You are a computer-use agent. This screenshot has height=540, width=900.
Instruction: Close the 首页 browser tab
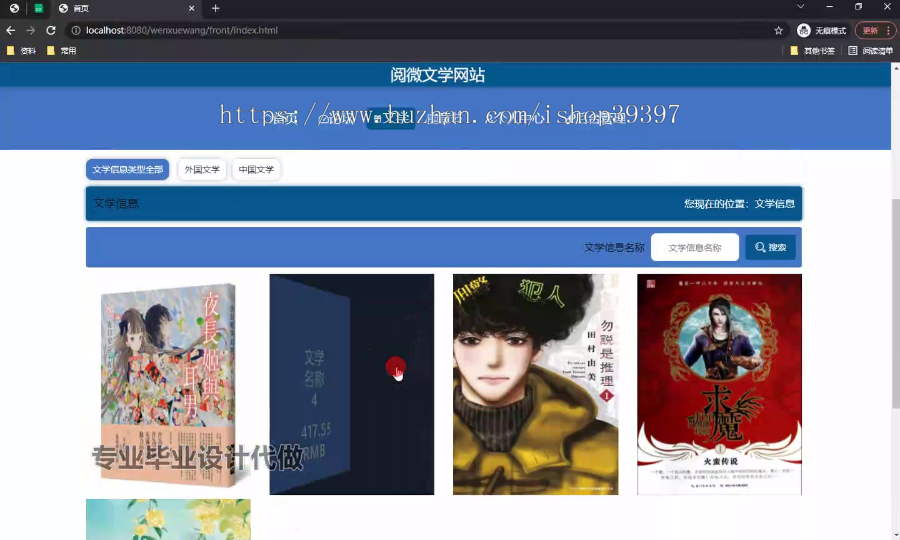pos(192,8)
